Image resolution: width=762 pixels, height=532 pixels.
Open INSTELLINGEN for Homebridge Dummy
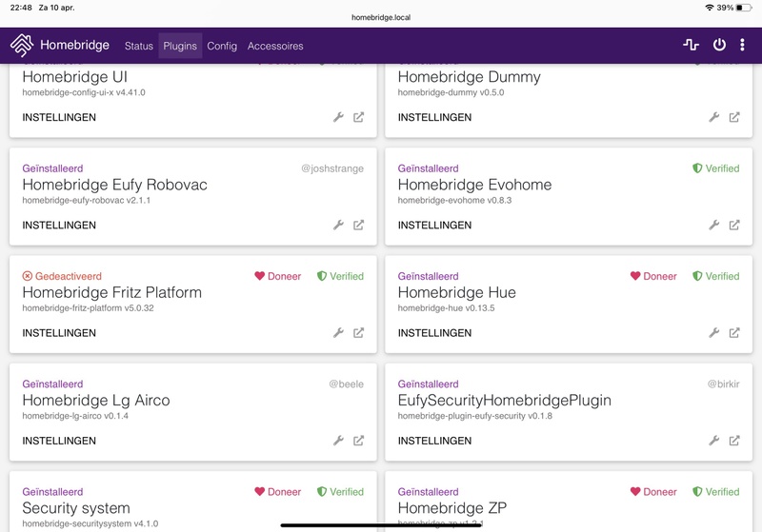coord(435,117)
